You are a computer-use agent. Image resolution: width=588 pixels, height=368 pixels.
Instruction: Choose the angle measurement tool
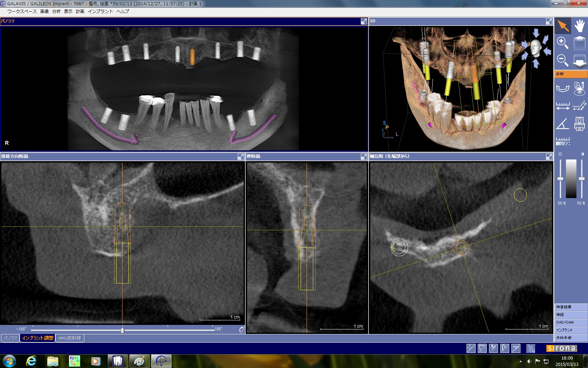[x=562, y=124]
